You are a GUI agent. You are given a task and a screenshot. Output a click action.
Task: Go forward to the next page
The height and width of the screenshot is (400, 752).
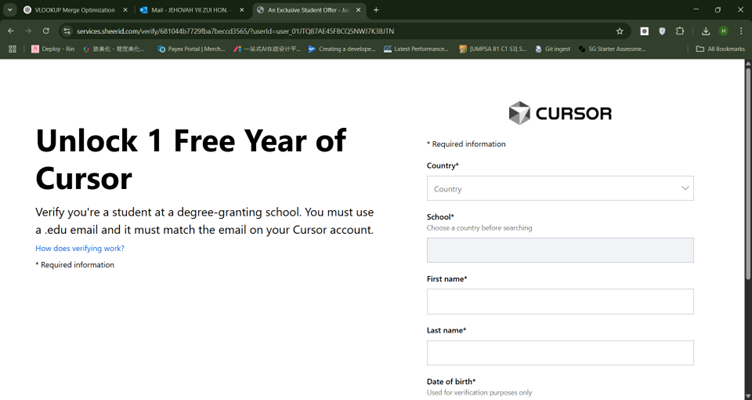click(x=28, y=31)
